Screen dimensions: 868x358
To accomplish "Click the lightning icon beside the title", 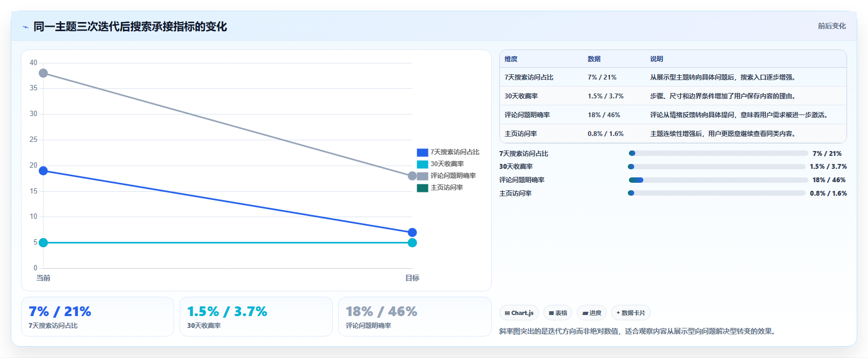I will pyautogui.click(x=25, y=27).
